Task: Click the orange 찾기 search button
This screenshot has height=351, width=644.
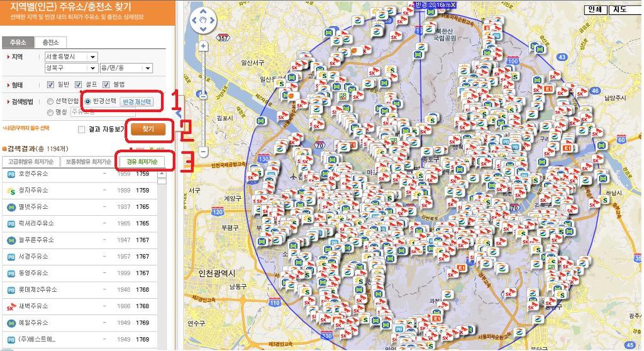Action: pos(148,130)
